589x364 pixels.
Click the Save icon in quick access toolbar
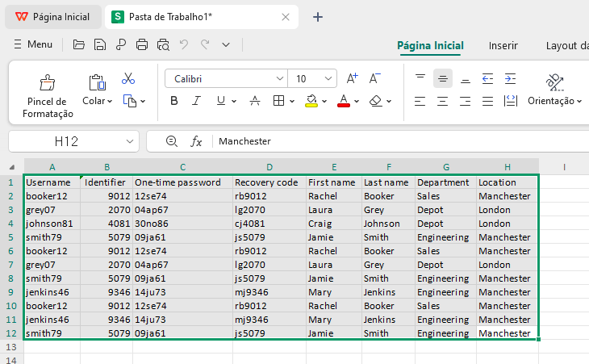(100, 44)
